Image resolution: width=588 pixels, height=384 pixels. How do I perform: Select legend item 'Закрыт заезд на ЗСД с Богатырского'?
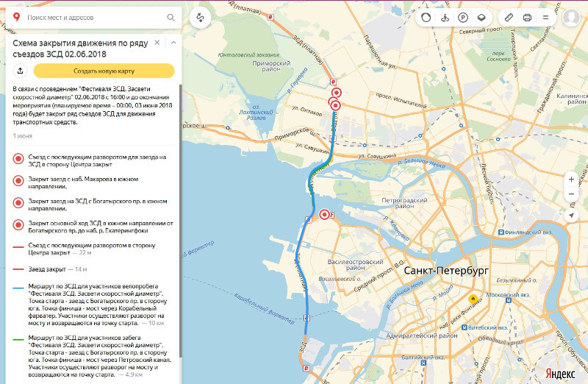click(93, 205)
